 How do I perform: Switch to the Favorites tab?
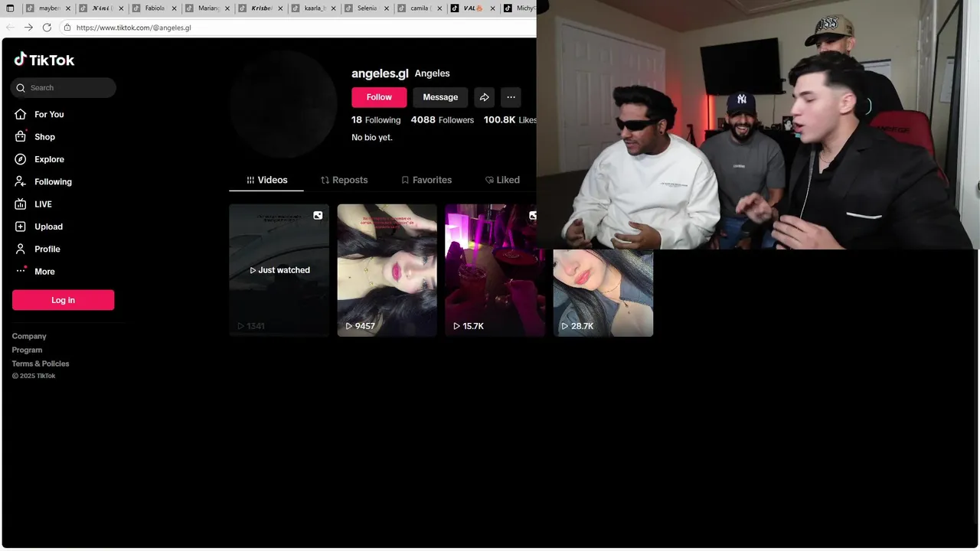[x=426, y=180]
